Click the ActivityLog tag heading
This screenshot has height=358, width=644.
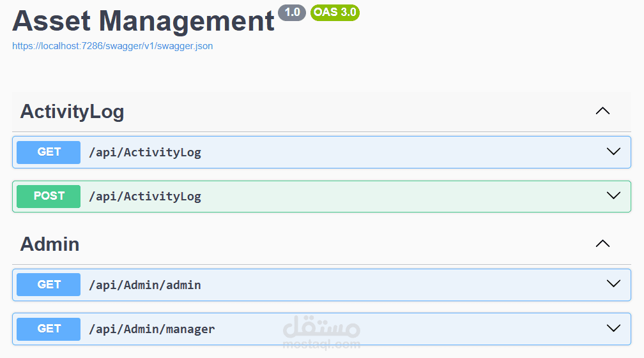pyautogui.click(x=72, y=112)
